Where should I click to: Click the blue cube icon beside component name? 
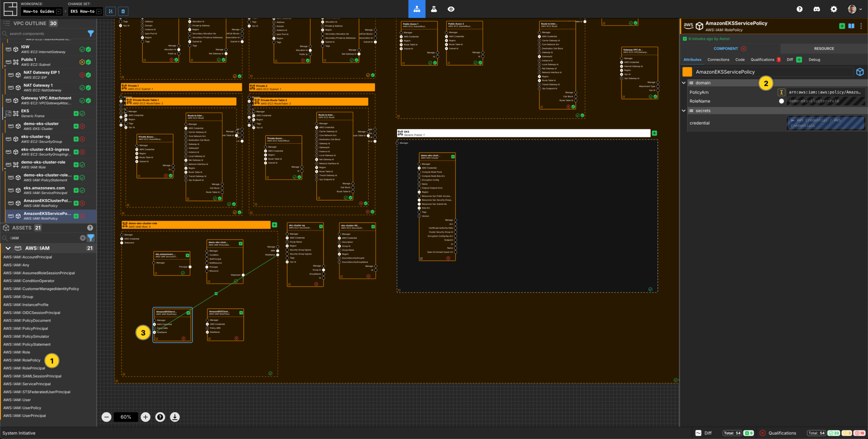click(x=860, y=72)
